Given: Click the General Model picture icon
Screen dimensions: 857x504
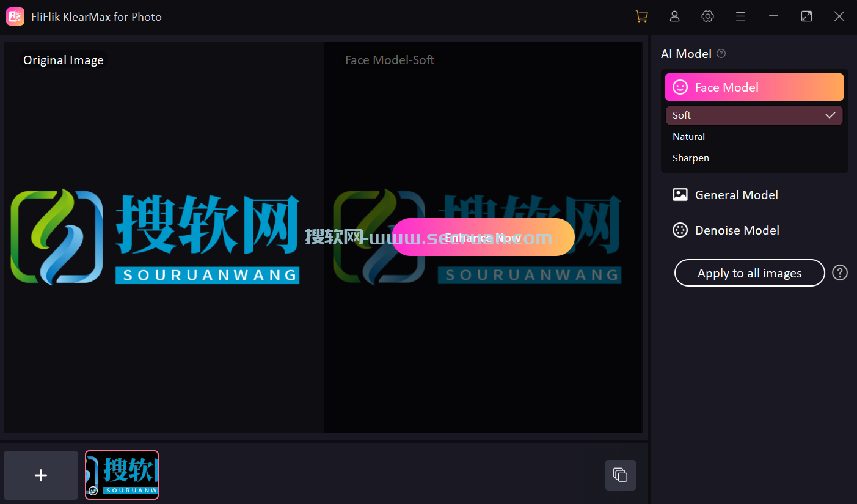Looking at the screenshot, I should 680,195.
